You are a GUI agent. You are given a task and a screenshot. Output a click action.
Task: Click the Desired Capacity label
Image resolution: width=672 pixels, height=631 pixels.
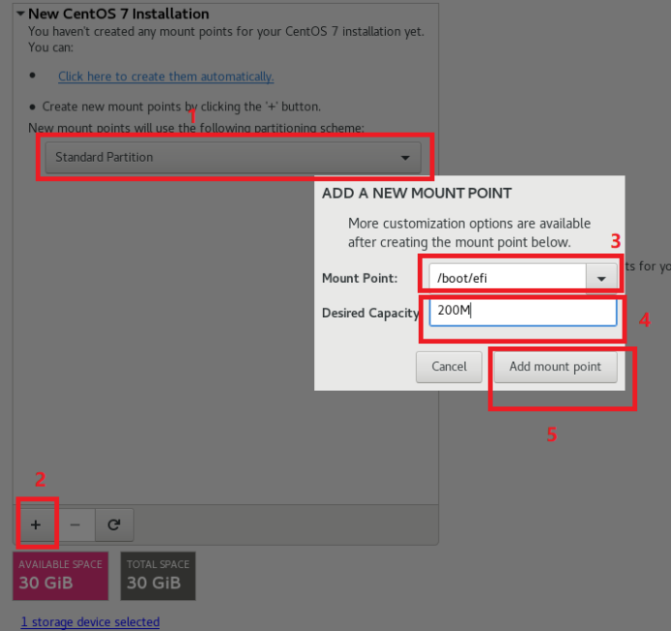370,313
